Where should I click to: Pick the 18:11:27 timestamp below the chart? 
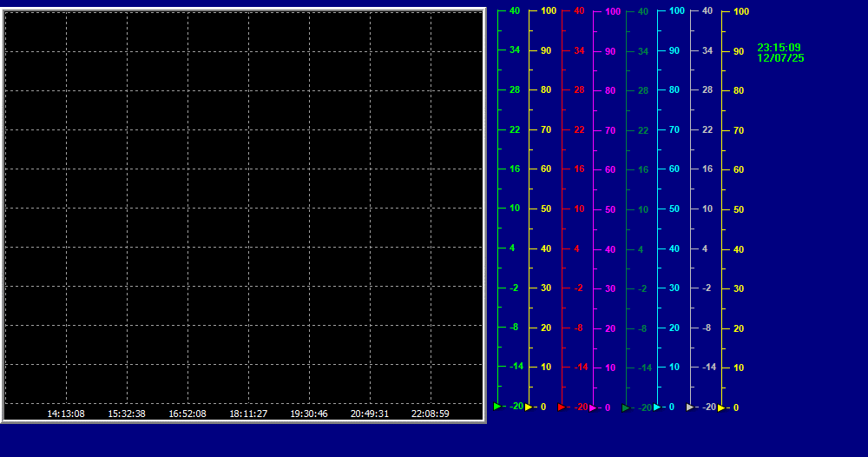[x=248, y=414]
